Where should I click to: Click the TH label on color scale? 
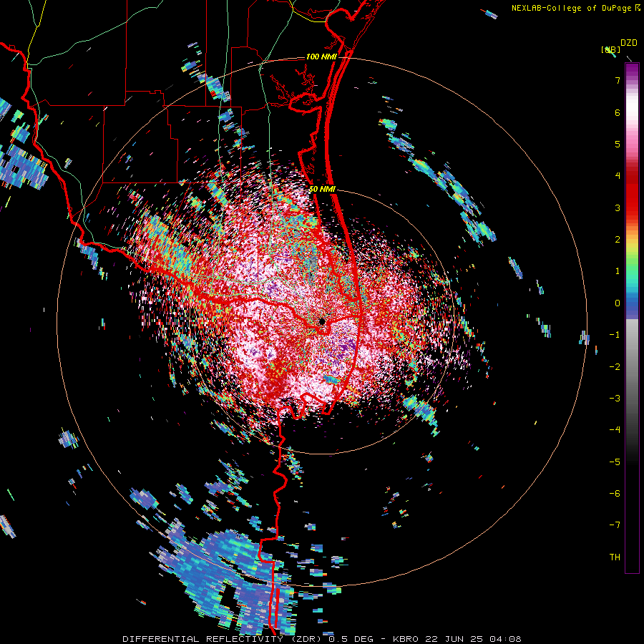[615, 557]
